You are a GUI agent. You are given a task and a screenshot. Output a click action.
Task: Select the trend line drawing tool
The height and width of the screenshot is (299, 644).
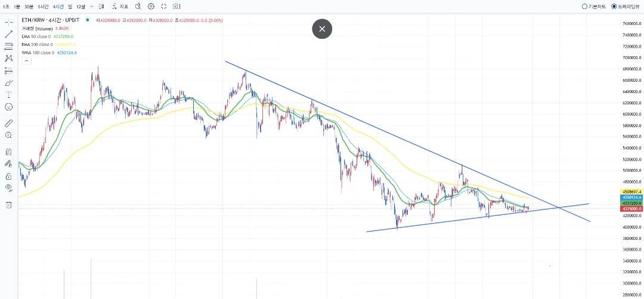coord(8,34)
